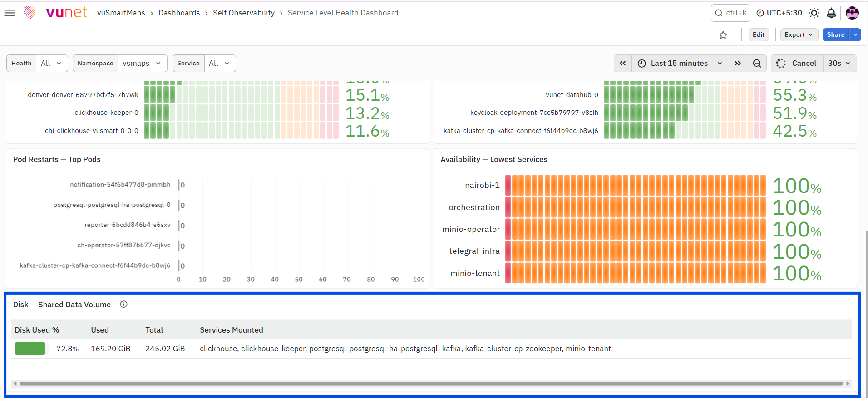Open the Namespace vsmaps dropdown

point(142,63)
